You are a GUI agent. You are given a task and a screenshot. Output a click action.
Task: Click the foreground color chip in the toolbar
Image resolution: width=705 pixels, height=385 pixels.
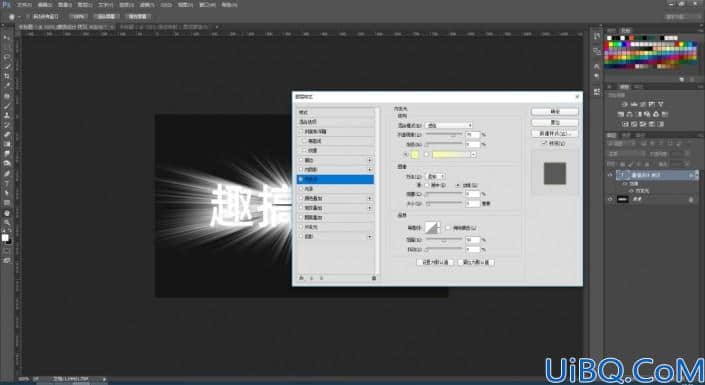[5, 237]
